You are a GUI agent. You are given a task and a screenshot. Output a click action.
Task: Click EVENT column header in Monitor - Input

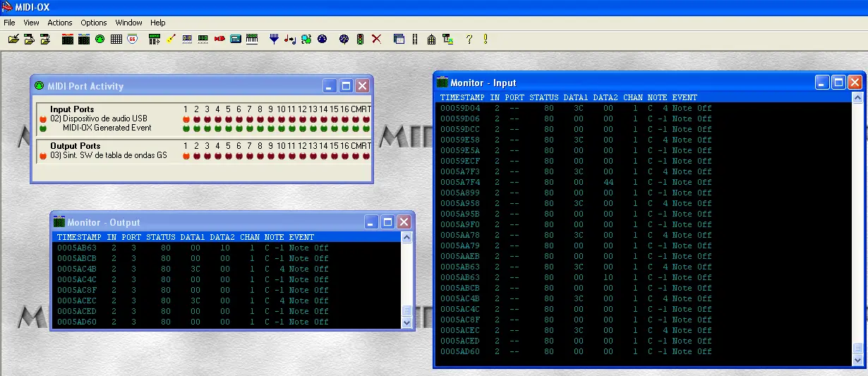(x=685, y=97)
